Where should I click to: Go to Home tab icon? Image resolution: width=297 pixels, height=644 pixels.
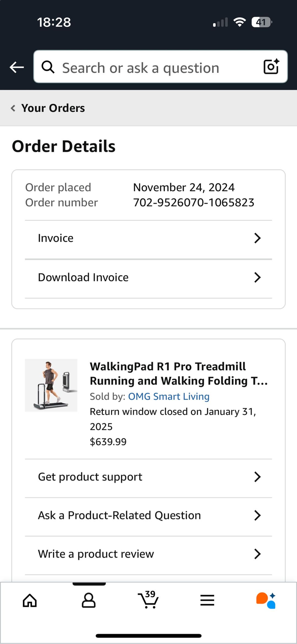click(x=30, y=600)
